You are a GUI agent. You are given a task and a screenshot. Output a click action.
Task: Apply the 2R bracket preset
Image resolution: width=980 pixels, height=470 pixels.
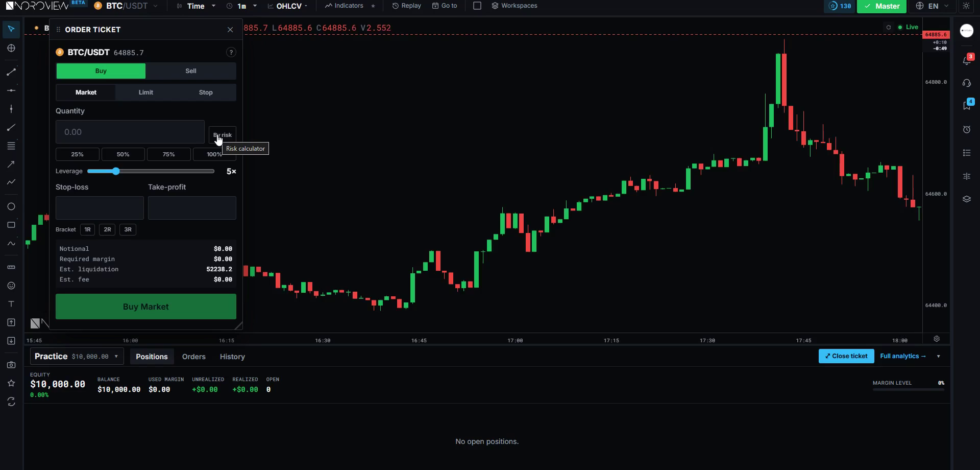(x=107, y=229)
